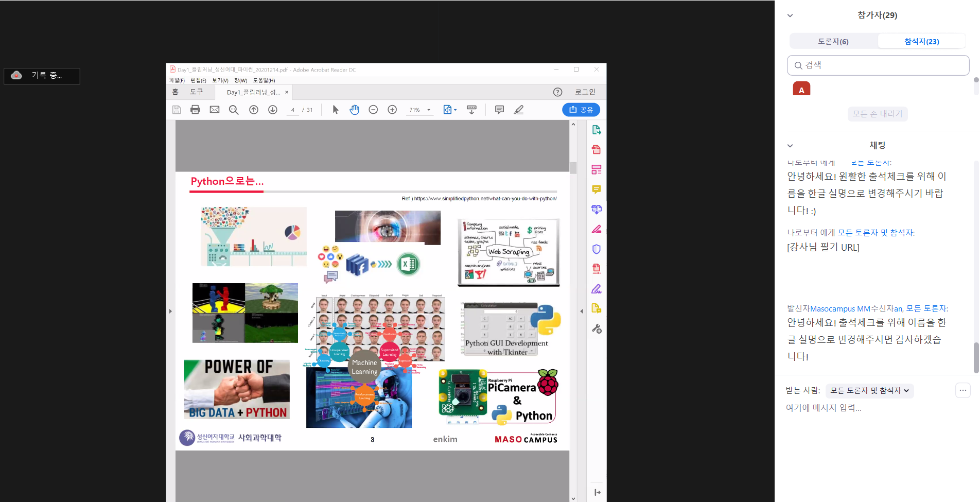Switch to the 토론자(6) panelists tab
980x502 pixels.
coord(833,41)
